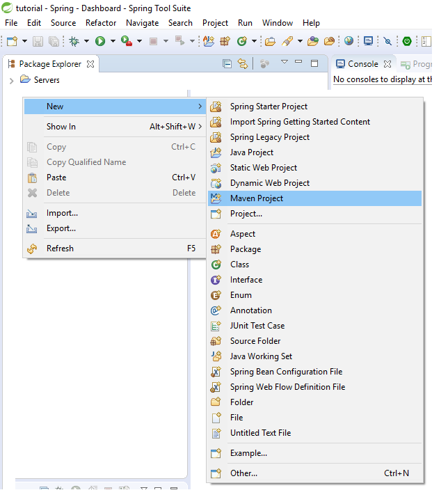
Task: Open the File menu
Action: [x=11, y=23]
